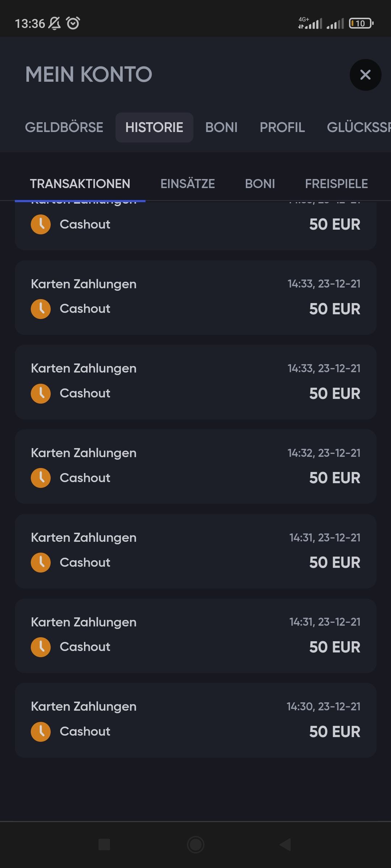Go to the Profil tab
This screenshot has height=868, width=391.
point(282,127)
